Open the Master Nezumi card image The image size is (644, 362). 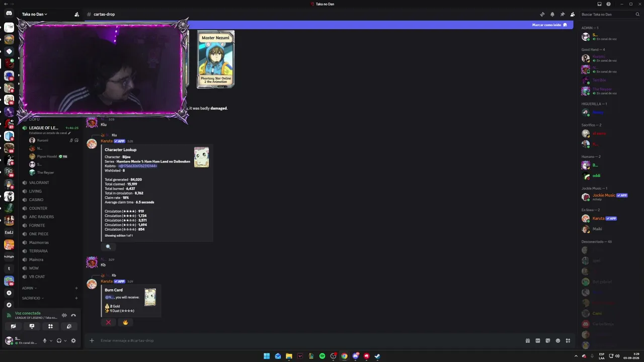click(215, 59)
